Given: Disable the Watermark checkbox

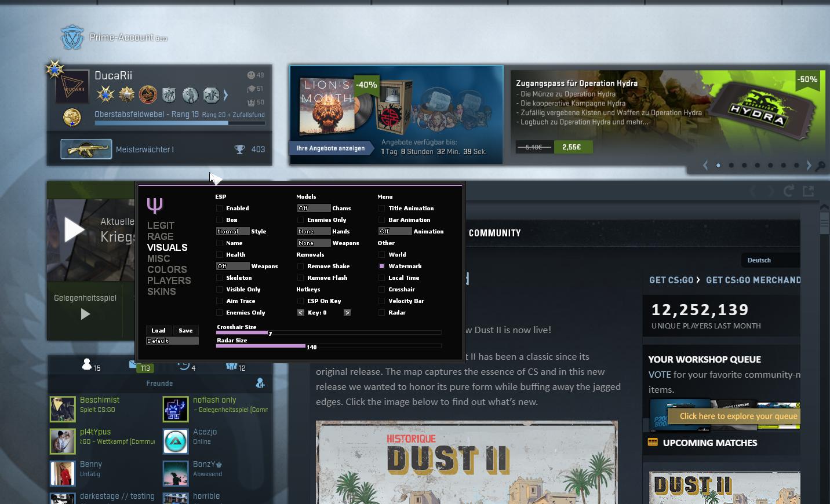Looking at the screenshot, I should coord(381,266).
